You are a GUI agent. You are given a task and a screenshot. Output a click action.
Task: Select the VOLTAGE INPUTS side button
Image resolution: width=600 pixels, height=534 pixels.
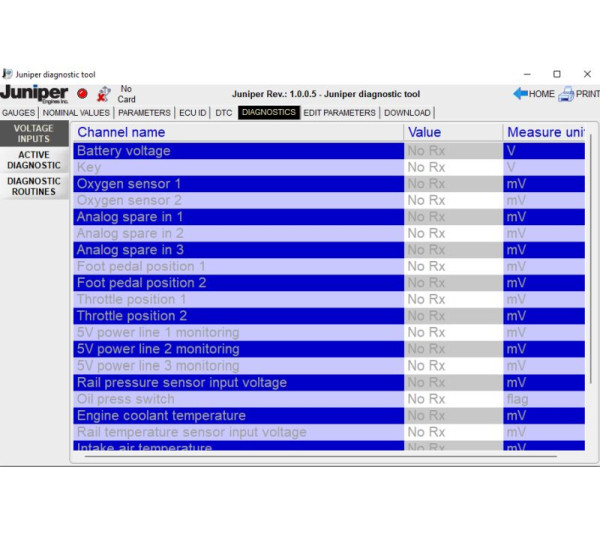click(x=34, y=134)
